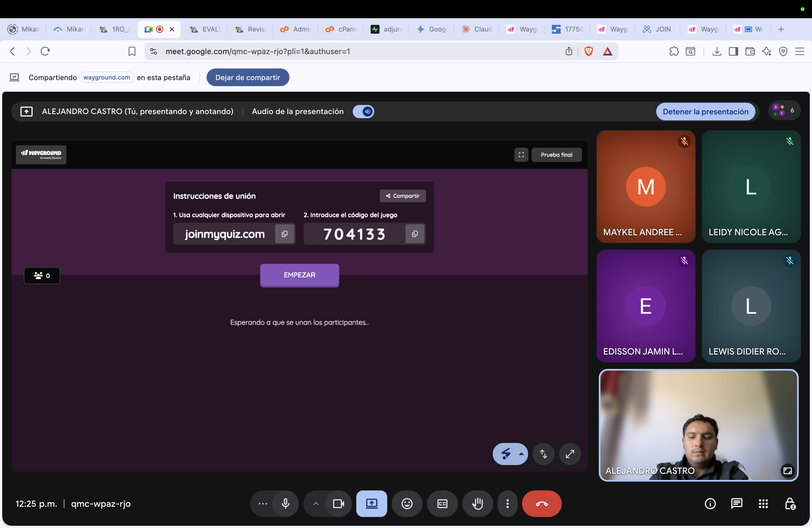
Task: Open meeting details info icon
Action: click(710, 503)
